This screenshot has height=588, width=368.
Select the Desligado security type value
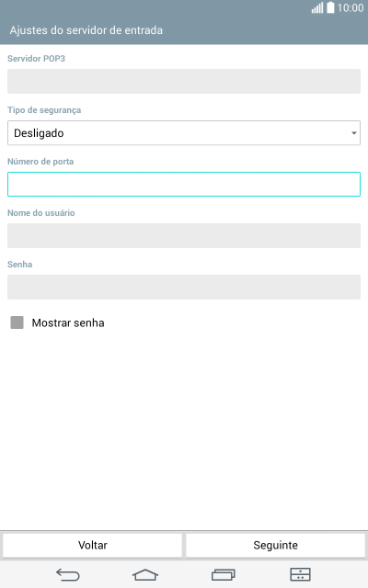[39, 133]
